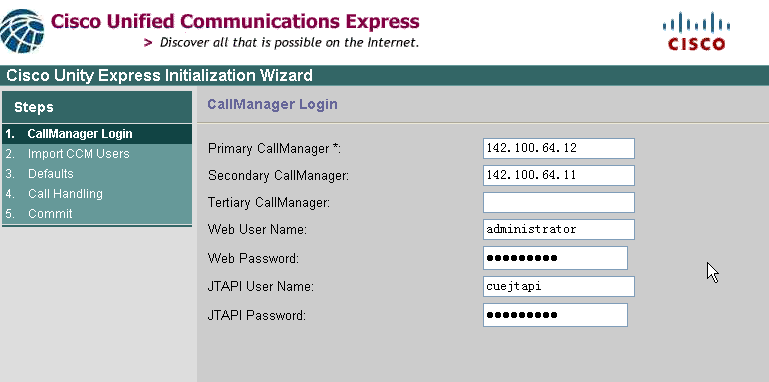Click the 'Primary CallManager *:' label

point(274,149)
